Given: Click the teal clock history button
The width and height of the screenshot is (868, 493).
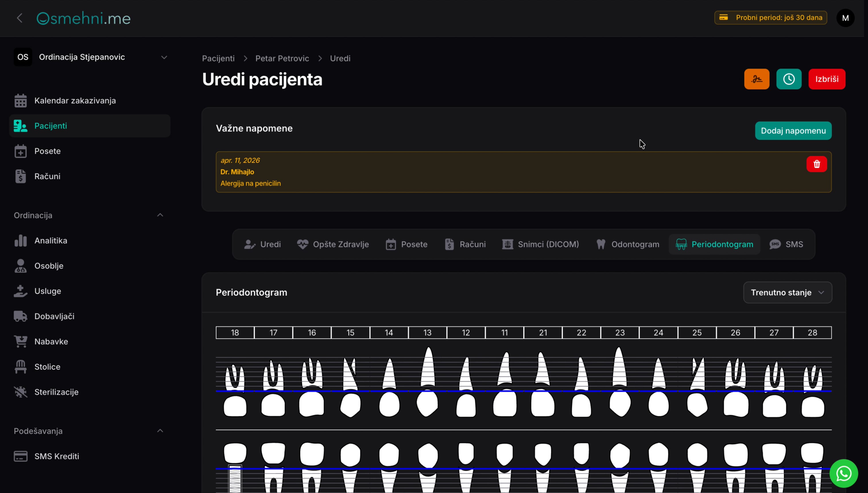Looking at the screenshot, I should 789,79.
